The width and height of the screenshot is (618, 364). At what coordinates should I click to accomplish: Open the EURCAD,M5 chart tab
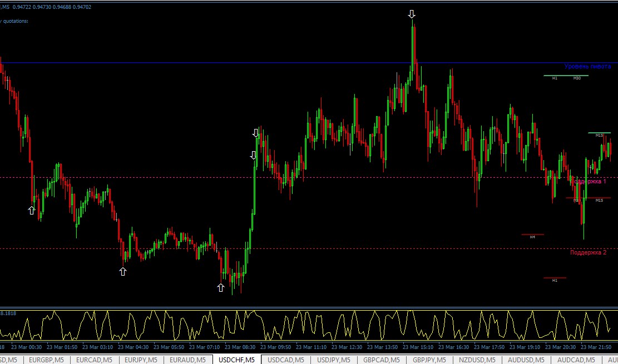(x=94, y=360)
